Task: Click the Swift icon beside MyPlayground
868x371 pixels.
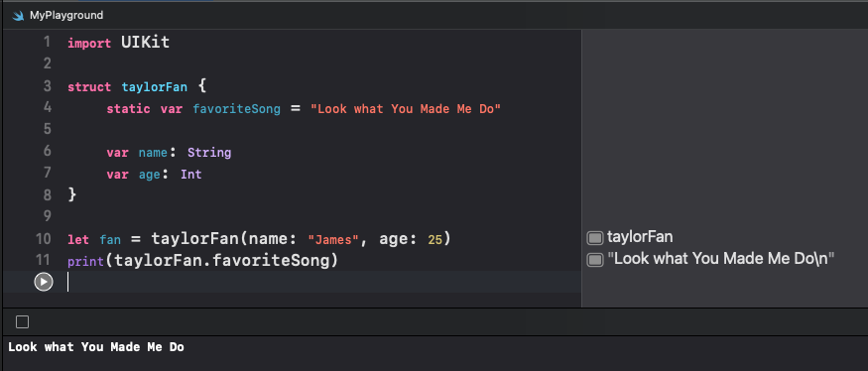Action: point(18,16)
